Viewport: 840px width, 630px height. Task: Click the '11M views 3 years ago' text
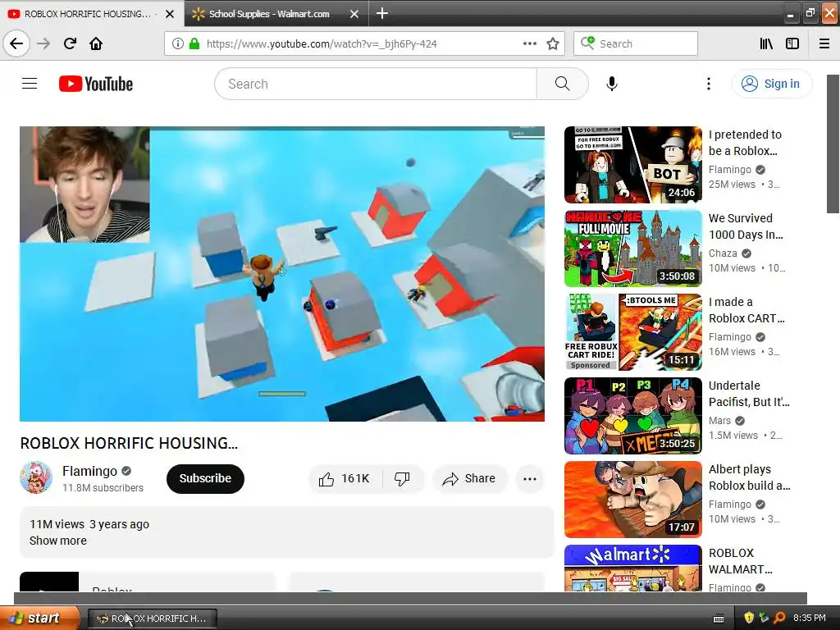coord(89,524)
